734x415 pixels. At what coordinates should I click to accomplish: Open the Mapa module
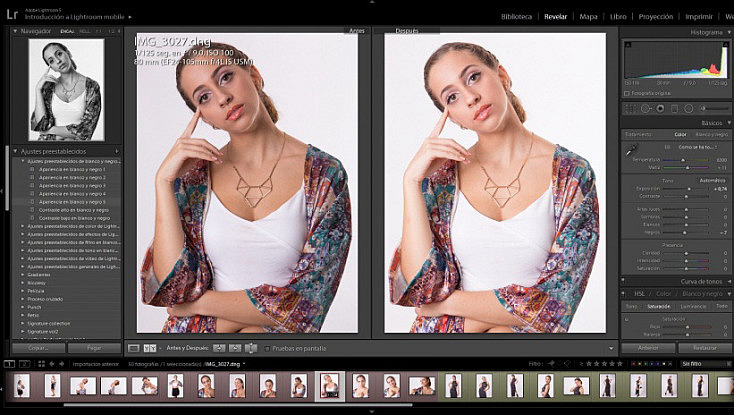pyautogui.click(x=588, y=16)
